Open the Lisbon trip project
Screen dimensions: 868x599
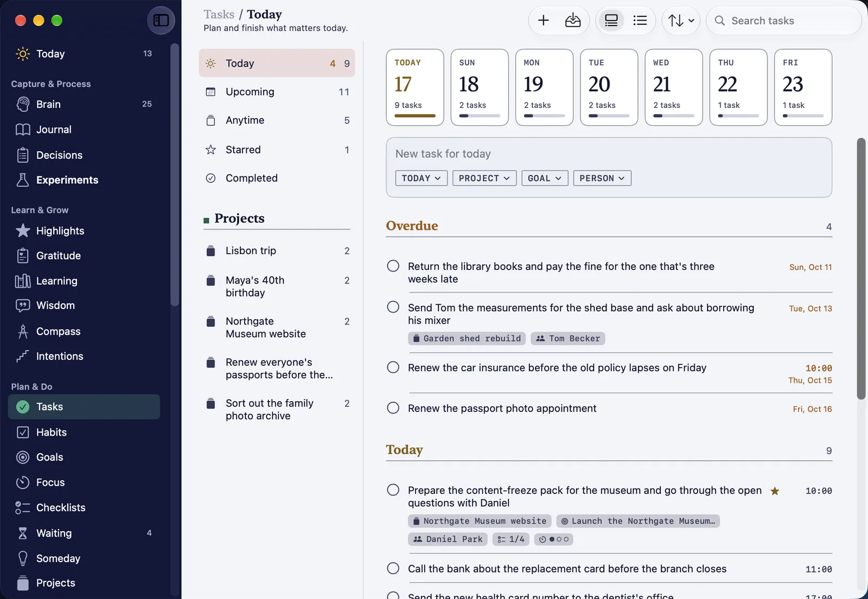[x=277, y=251]
